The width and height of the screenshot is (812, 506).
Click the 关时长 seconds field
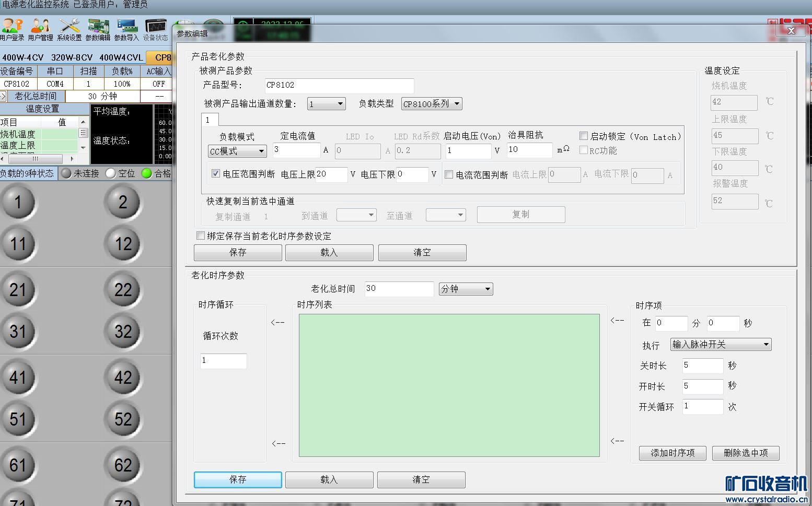[x=703, y=366]
